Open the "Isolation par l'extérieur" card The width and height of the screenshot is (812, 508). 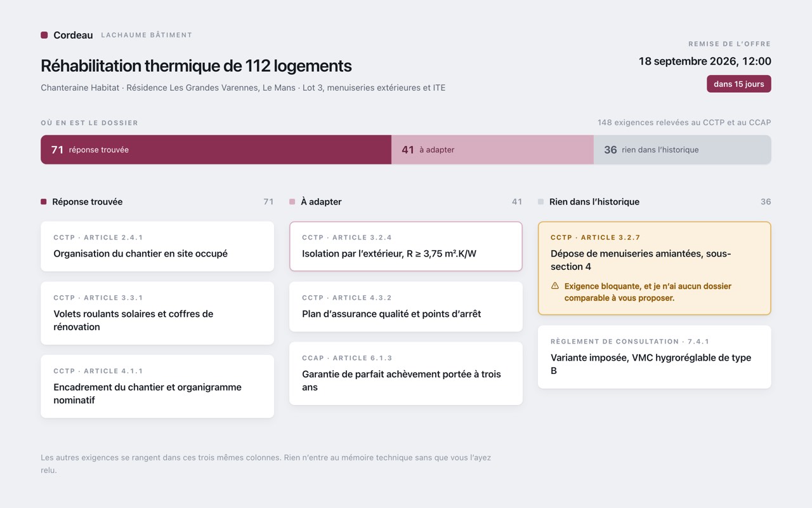coord(406,246)
